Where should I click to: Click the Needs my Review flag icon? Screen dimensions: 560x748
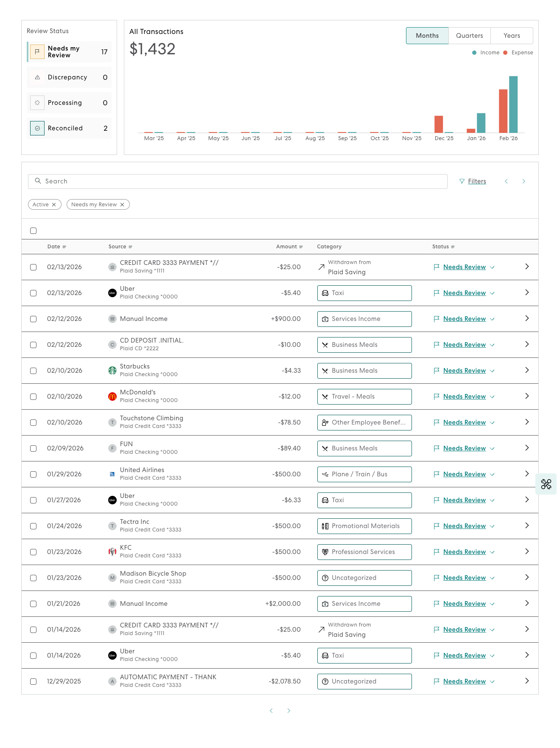(x=37, y=52)
